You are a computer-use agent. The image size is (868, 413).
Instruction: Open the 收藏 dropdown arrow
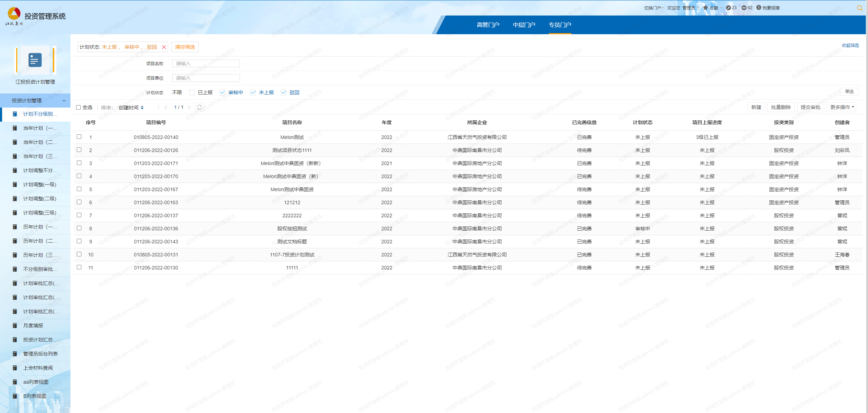tap(721, 8)
